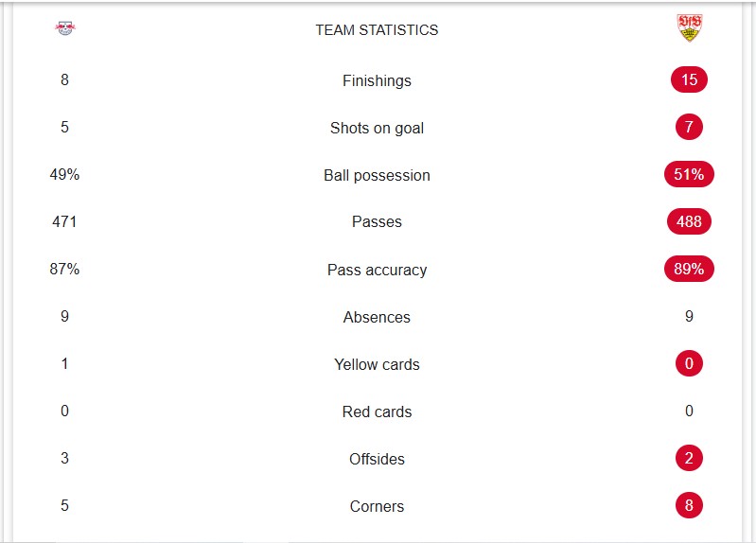The height and width of the screenshot is (543, 756).
Task: Click the Yellow cards label
Action: 377,364
